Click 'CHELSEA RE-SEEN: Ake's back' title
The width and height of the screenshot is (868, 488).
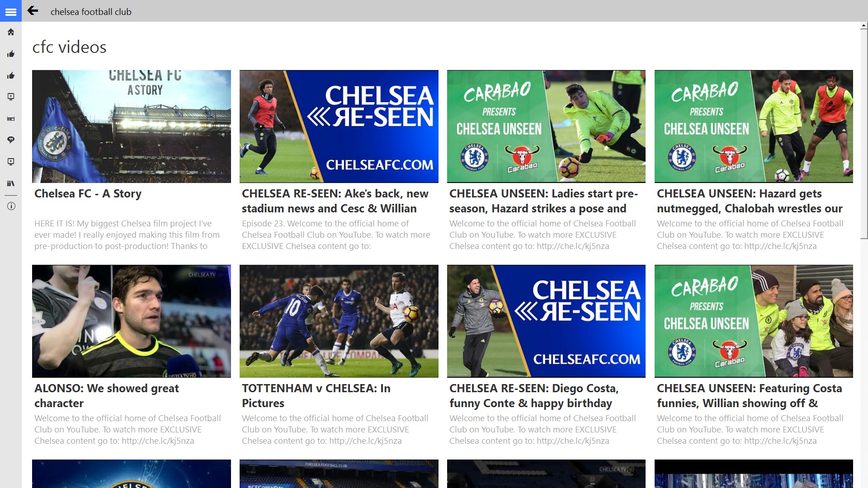pos(335,201)
